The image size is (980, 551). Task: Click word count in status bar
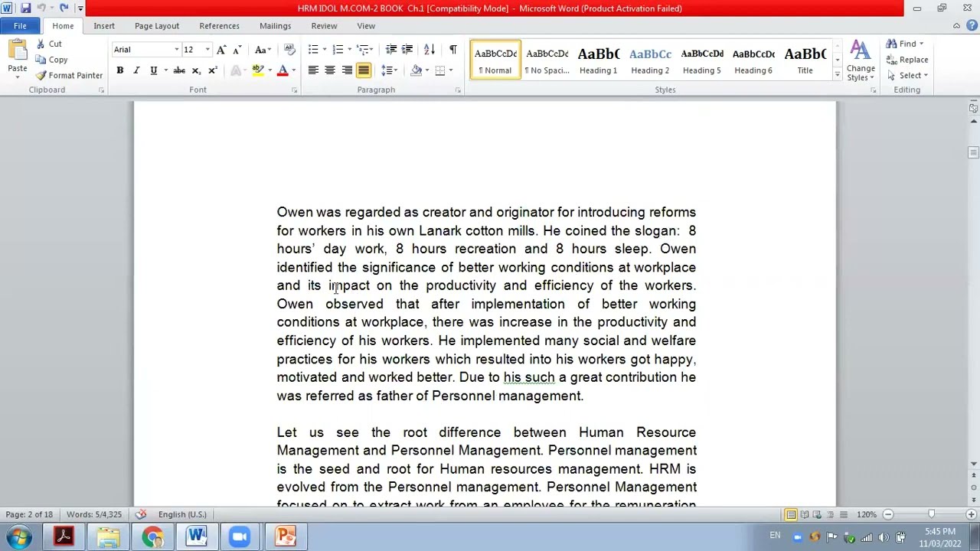tap(94, 514)
